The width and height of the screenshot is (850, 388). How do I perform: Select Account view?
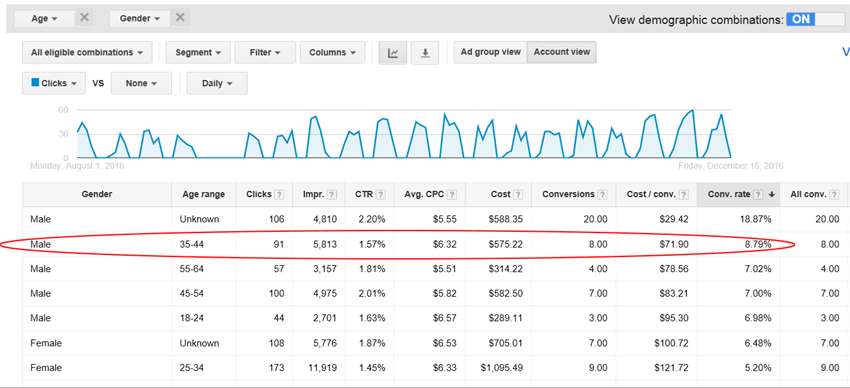(562, 53)
